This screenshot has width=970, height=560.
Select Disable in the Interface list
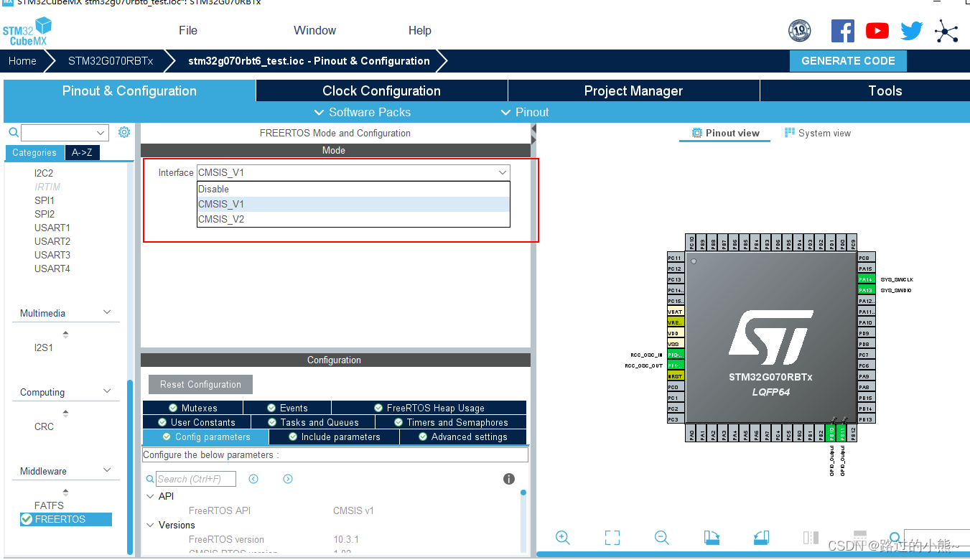[353, 190]
